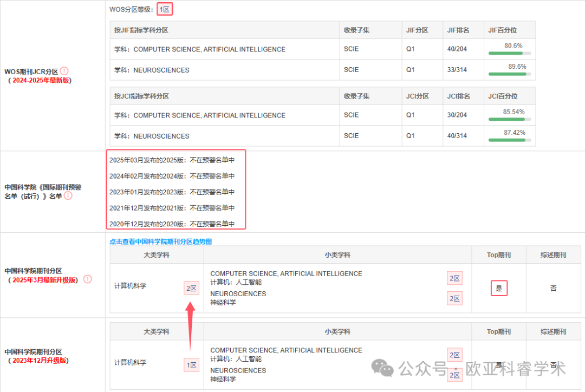This screenshot has height=392, width=585.
Task: Click 2区 badge beside 人工智能 in 2025 table
Action: [x=454, y=278]
